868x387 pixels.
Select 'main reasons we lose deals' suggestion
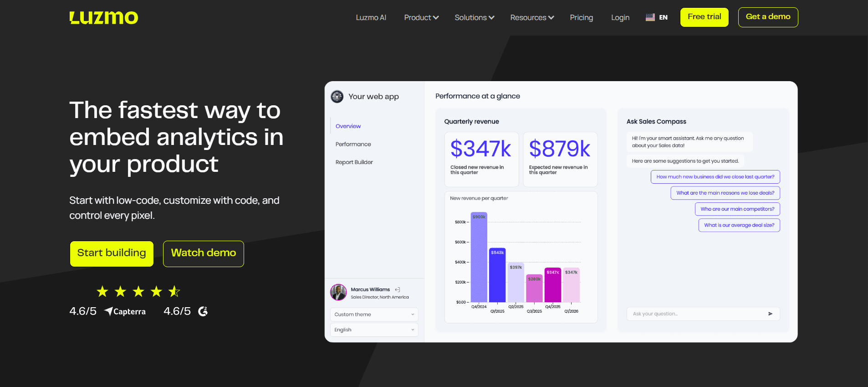tap(725, 193)
